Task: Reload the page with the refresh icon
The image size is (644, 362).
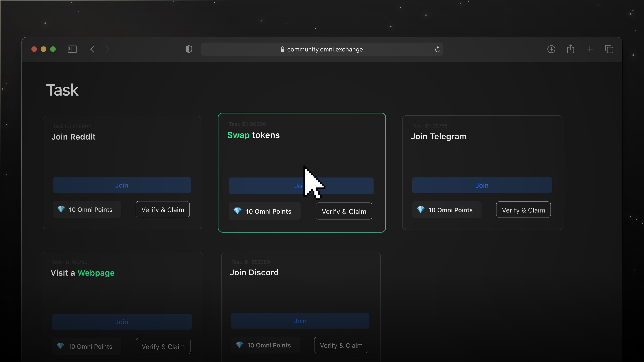Action: [437, 49]
